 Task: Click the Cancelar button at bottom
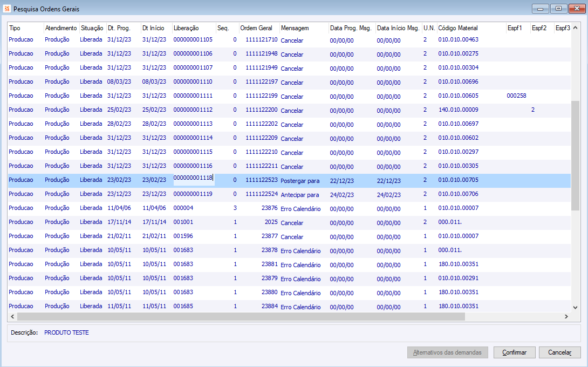(559, 352)
